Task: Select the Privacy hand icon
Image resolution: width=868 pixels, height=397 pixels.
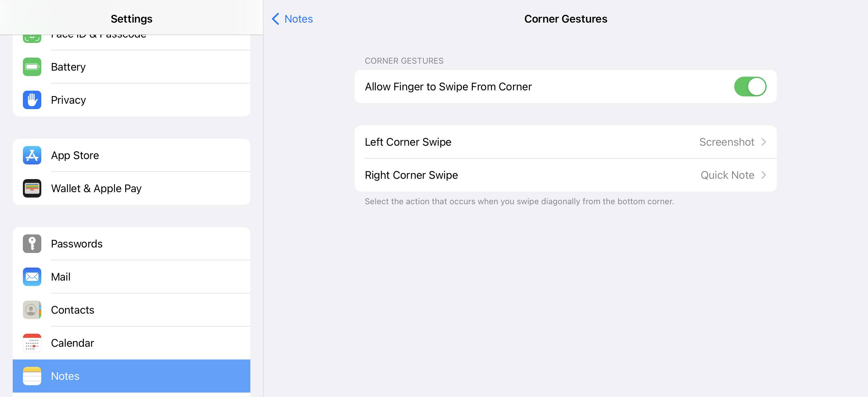Action: 32,100
